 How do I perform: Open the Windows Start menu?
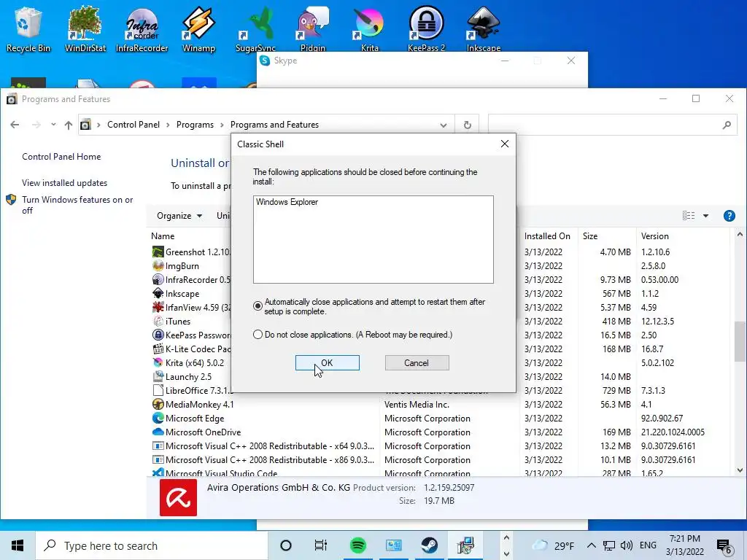[18, 545]
